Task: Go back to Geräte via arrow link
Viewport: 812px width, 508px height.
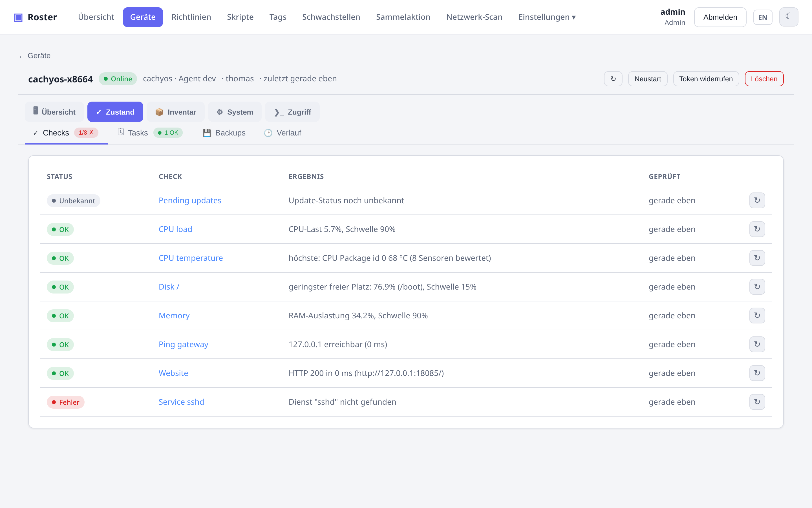Action: [x=35, y=56]
